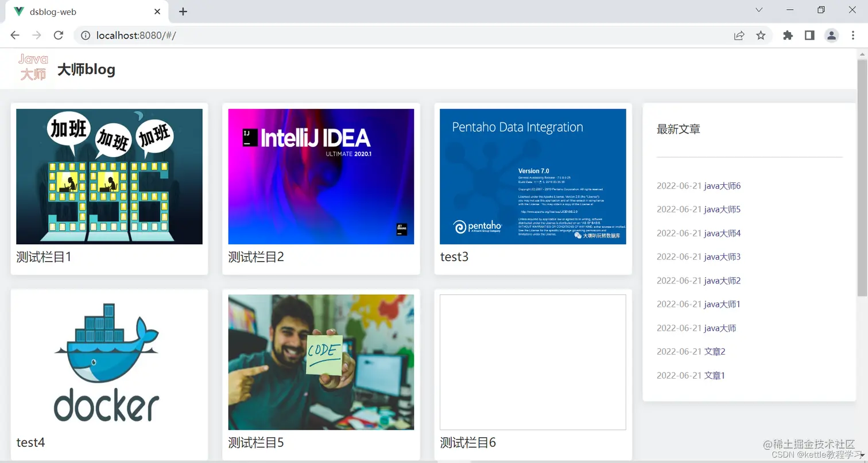This screenshot has height=463, width=868.
Task: Select the dsblog-web browser tab
Action: tap(87, 11)
